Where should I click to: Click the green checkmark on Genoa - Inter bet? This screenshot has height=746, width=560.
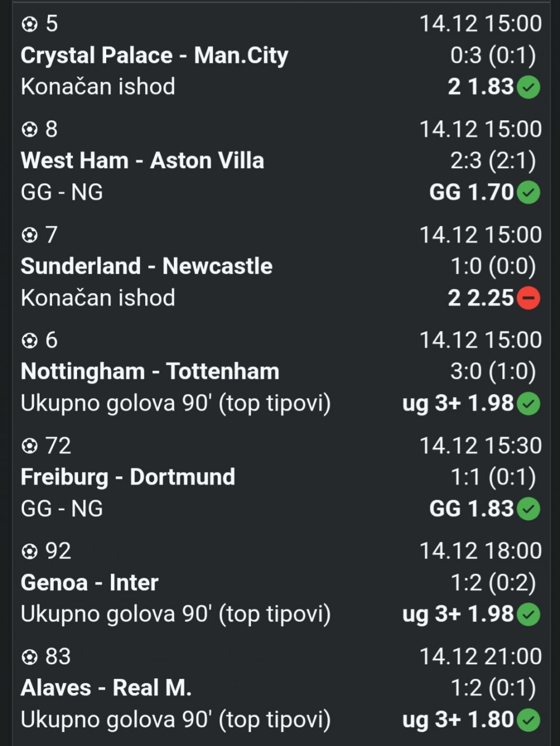pyautogui.click(x=529, y=615)
